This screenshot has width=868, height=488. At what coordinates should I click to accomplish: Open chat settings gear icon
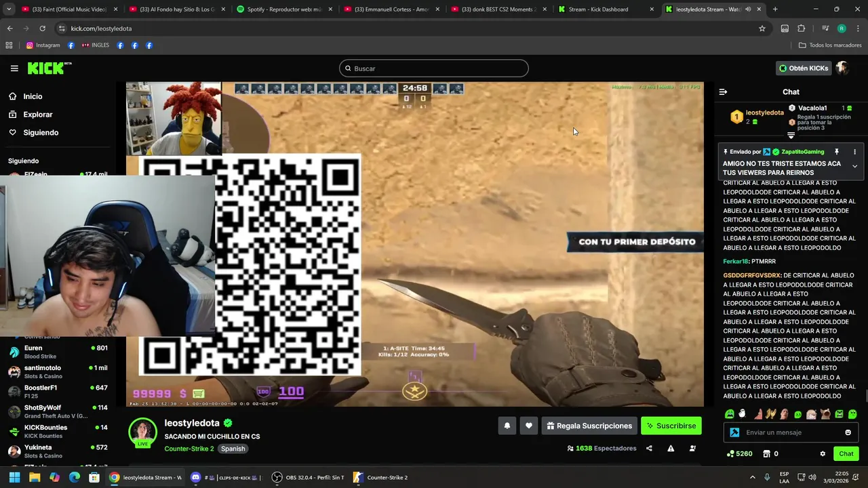(x=823, y=454)
